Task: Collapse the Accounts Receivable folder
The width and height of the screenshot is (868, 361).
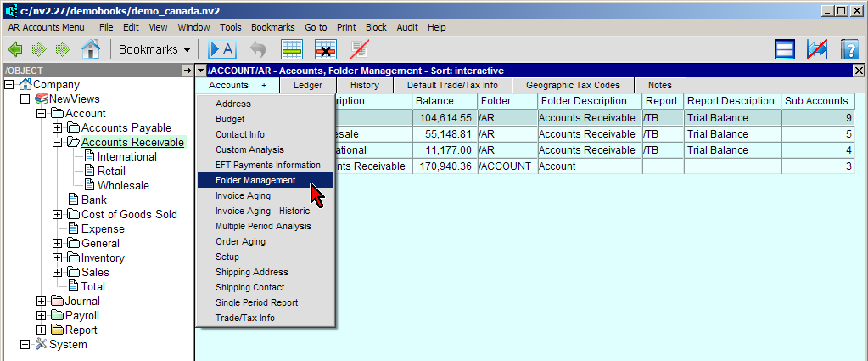Action: [58, 143]
